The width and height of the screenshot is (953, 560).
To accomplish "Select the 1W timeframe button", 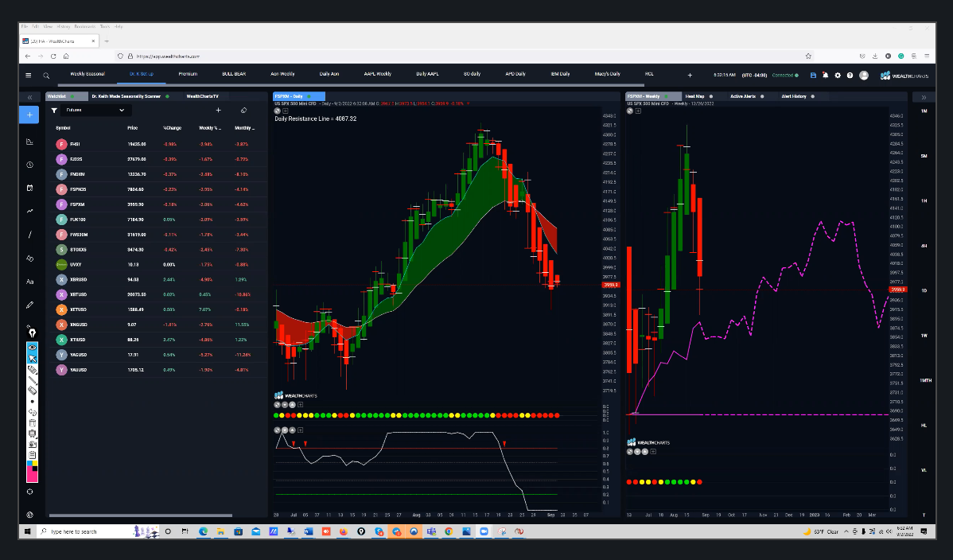I will (924, 336).
